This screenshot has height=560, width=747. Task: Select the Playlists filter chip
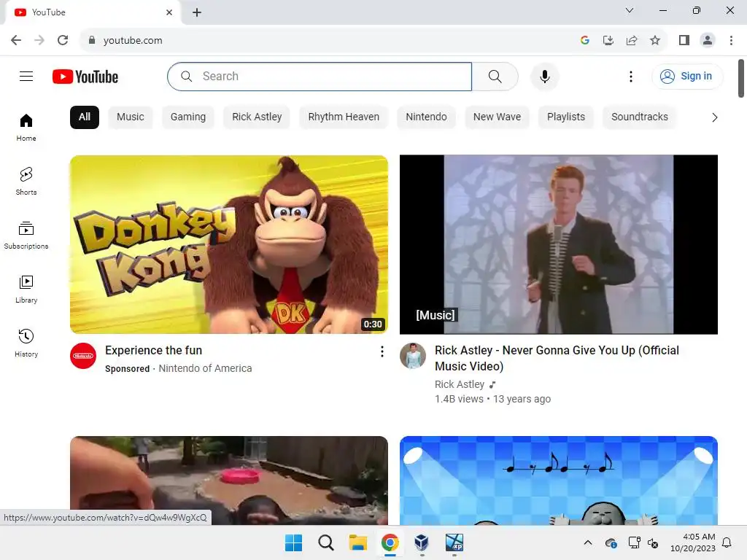566,117
